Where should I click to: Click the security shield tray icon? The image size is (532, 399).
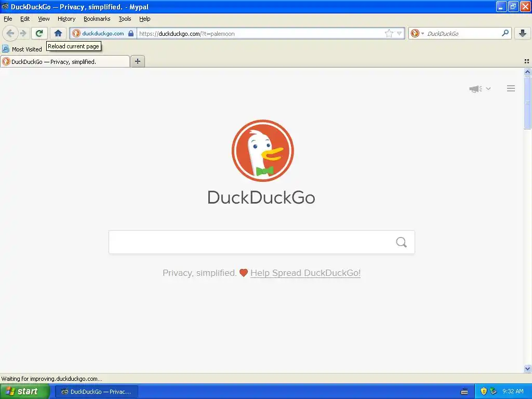point(484,391)
